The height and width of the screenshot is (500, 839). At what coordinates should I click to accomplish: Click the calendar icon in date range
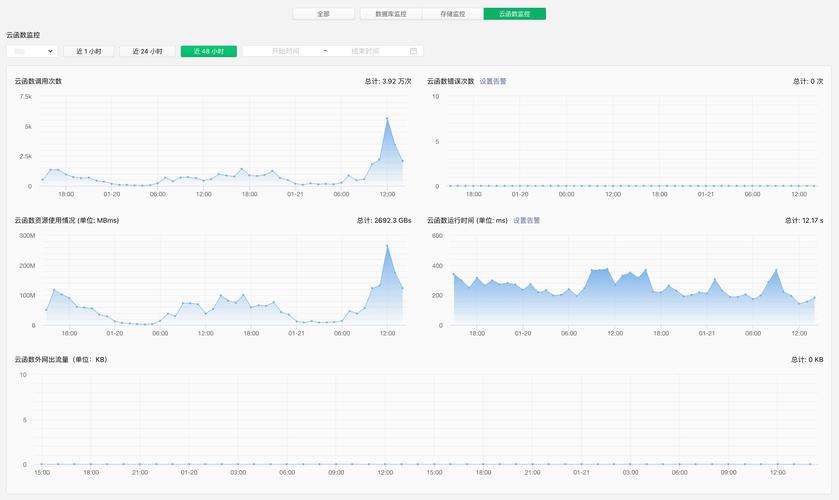tap(413, 51)
